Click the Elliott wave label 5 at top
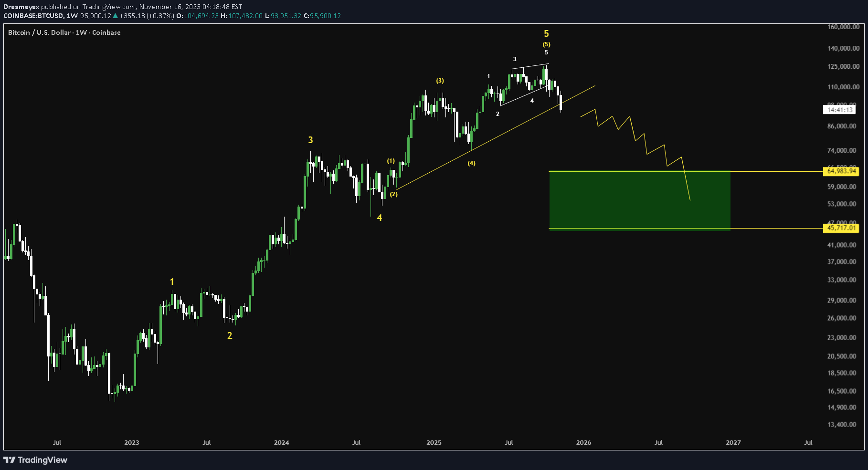 (547, 34)
